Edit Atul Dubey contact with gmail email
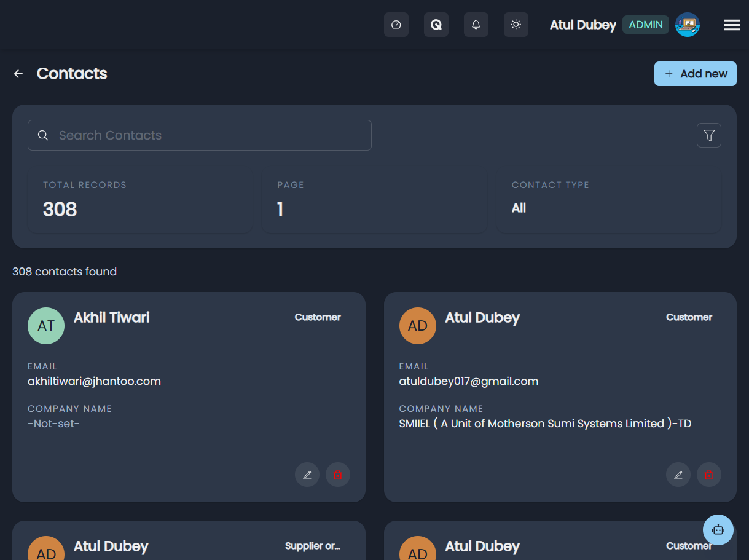The height and width of the screenshot is (560, 749). 678,475
